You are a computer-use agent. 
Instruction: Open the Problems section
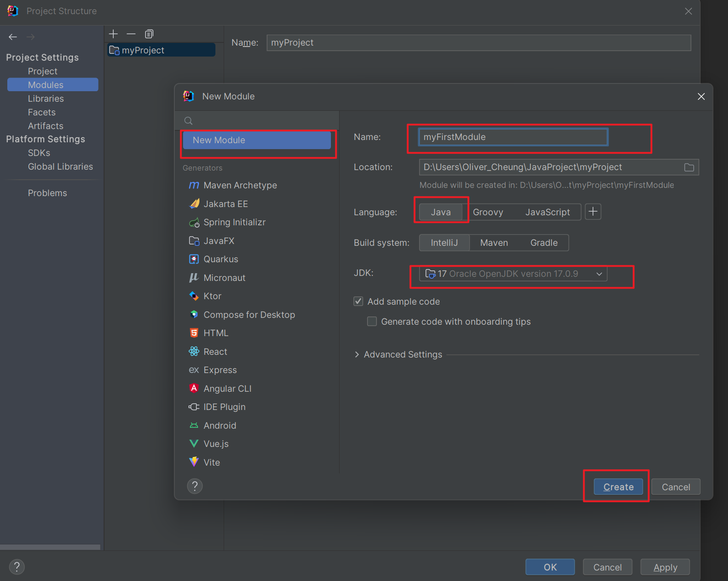click(47, 193)
